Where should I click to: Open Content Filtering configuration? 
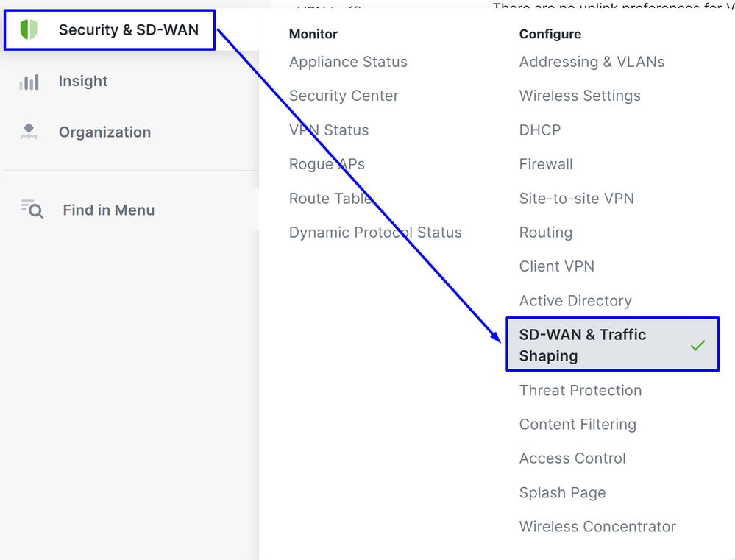coord(578,425)
